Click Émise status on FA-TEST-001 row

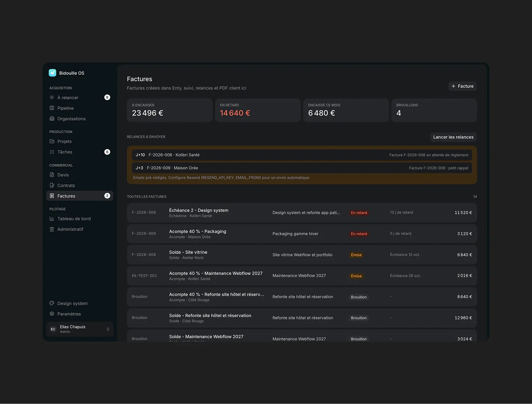pyautogui.click(x=356, y=276)
